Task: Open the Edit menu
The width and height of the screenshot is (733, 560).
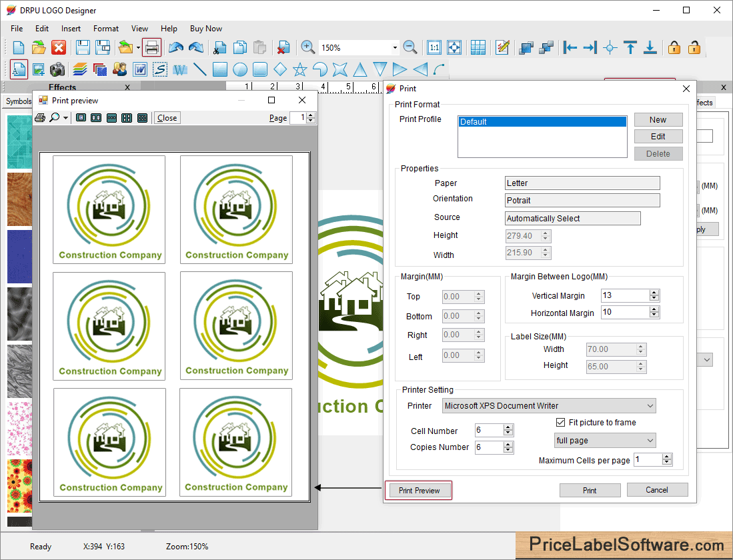Action: click(x=41, y=29)
